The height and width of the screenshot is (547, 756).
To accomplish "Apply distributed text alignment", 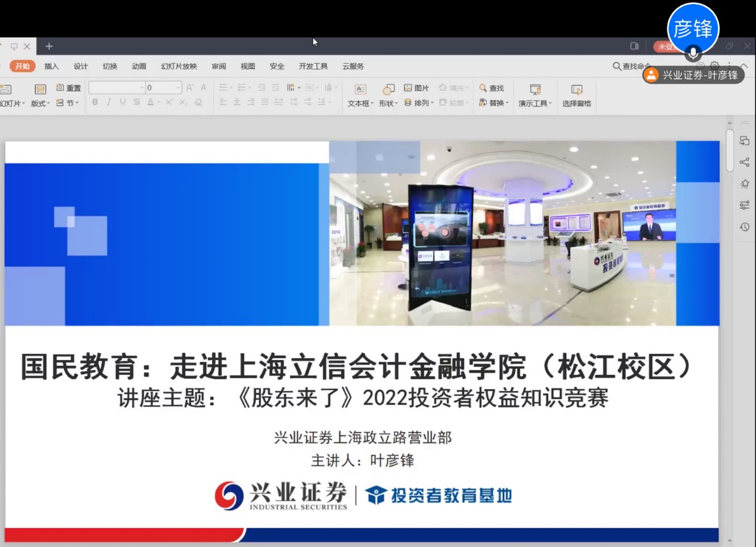I will [278, 102].
